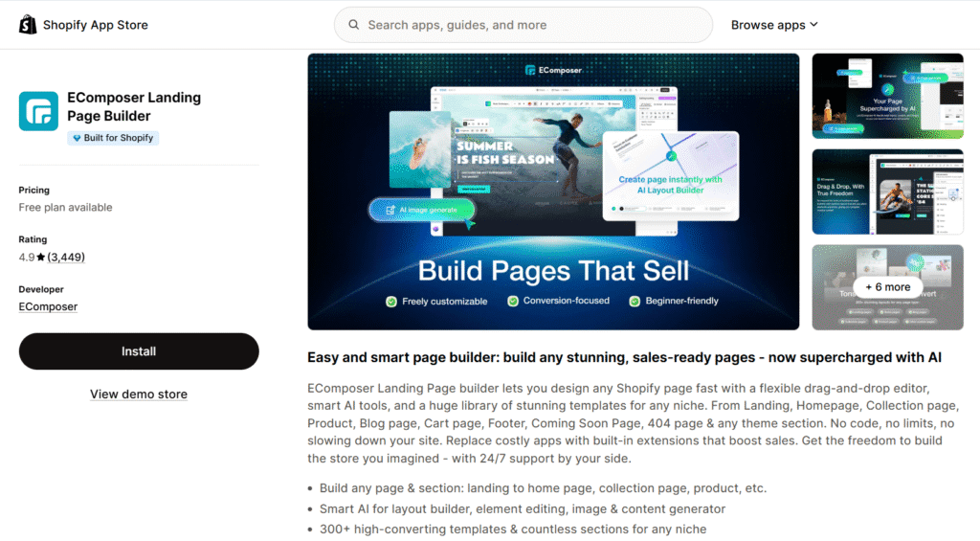Click the diamond icon in Built for Shopify badge

pos(77,138)
